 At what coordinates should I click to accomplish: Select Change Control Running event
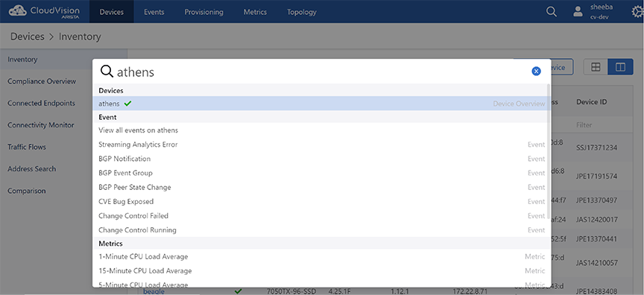(x=321, y=230)
